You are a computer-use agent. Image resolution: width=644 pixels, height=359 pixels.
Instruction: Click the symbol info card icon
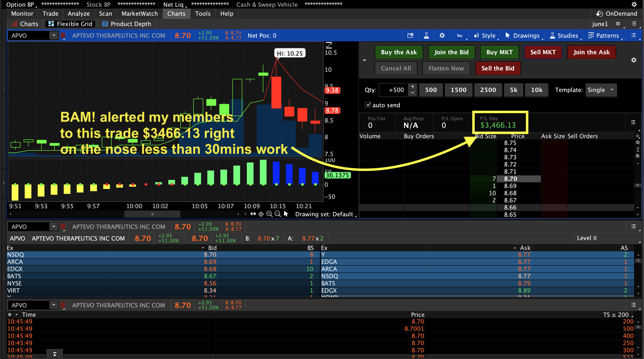[410, 35]
